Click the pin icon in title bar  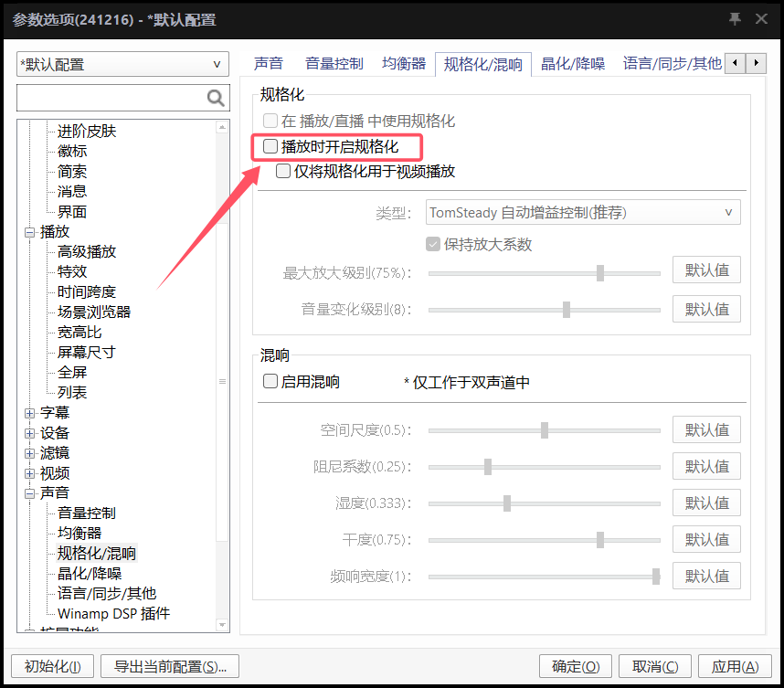click(735, 19)
